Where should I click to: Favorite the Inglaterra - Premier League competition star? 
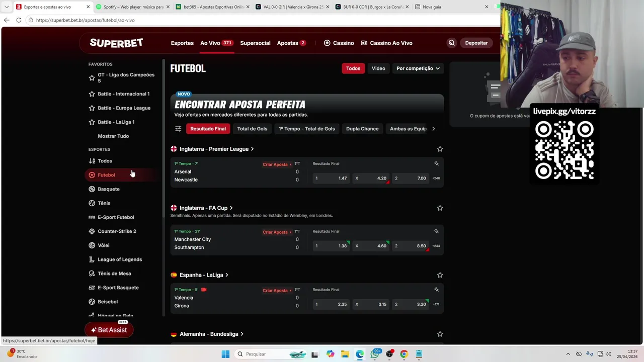440,149
